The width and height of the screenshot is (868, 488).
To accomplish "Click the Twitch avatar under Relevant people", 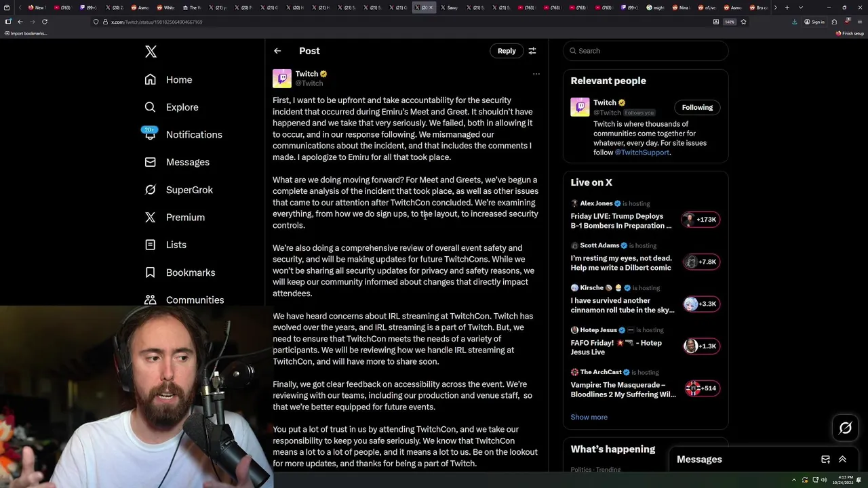I will coord(580,107).
